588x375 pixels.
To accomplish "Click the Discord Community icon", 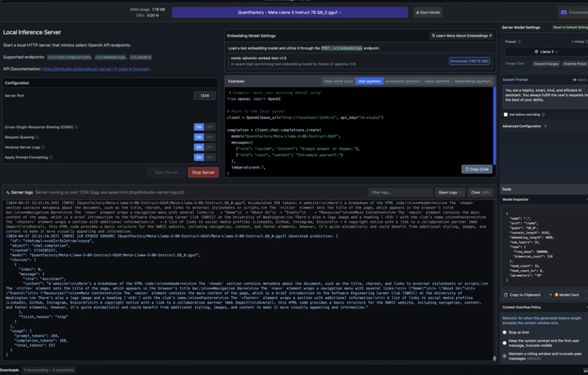I will click(x=564, y=12).
